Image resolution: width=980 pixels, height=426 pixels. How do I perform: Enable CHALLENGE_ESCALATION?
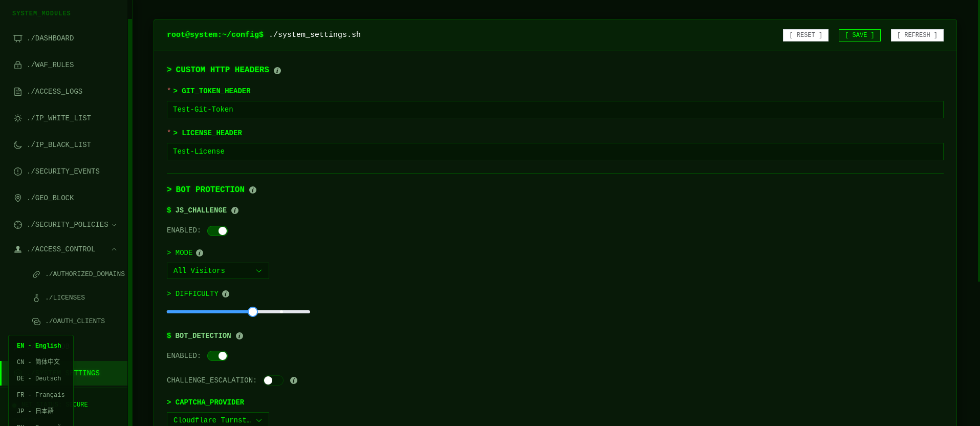tap(273, 380)
